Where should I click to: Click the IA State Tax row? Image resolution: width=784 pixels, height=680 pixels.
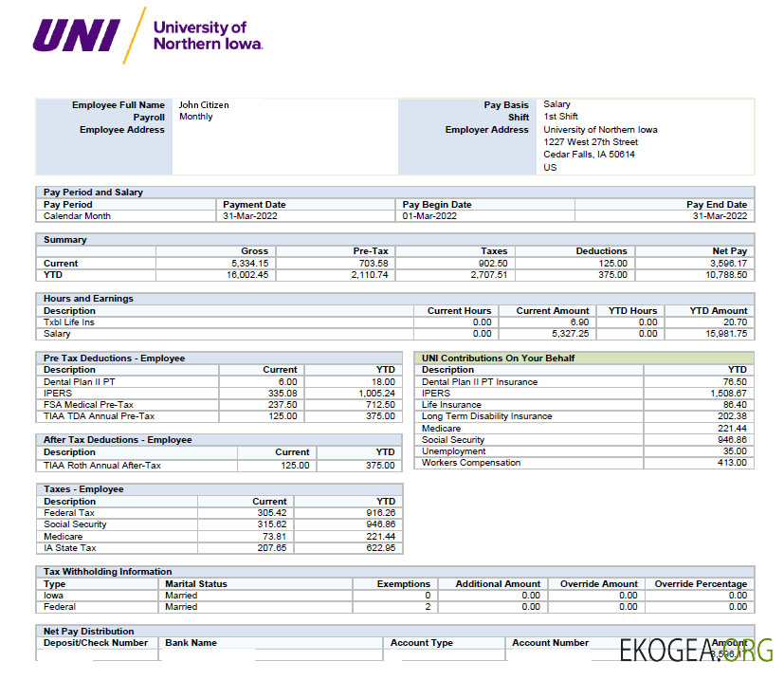[x=220, y=548]
